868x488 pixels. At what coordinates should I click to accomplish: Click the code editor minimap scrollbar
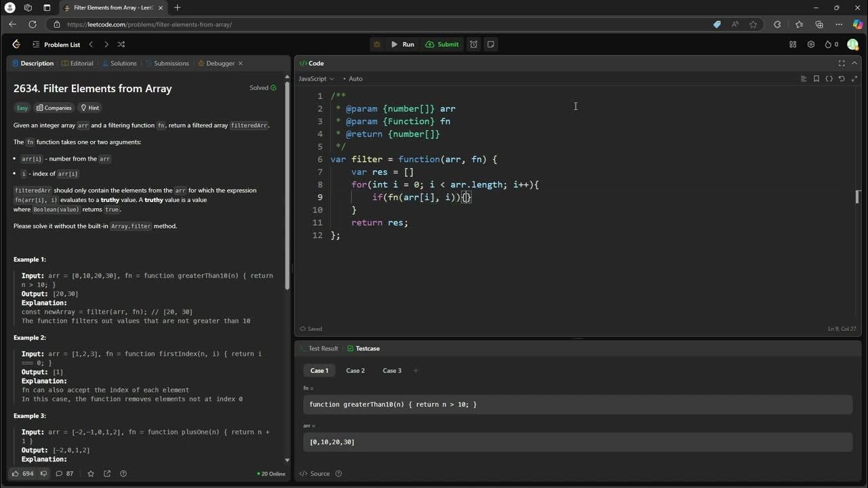tap(856, 197)
